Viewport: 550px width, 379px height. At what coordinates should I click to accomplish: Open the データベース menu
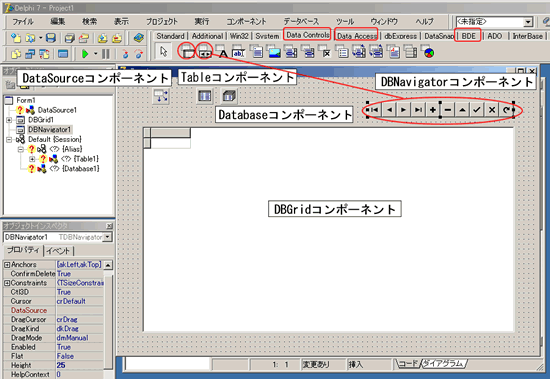(302, 22)
